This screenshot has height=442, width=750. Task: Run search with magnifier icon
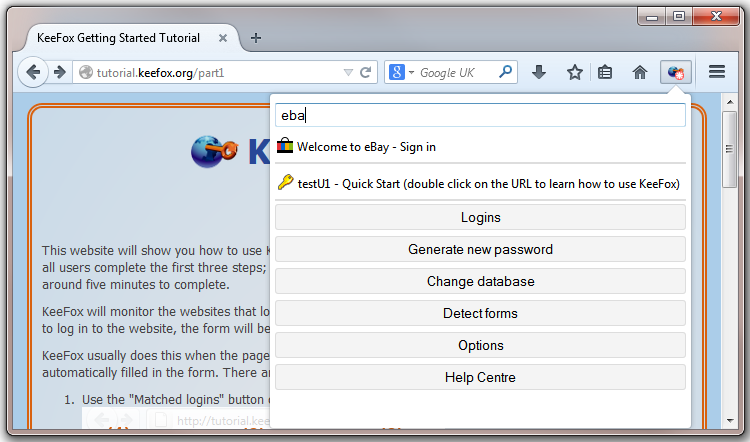point(505,72)
